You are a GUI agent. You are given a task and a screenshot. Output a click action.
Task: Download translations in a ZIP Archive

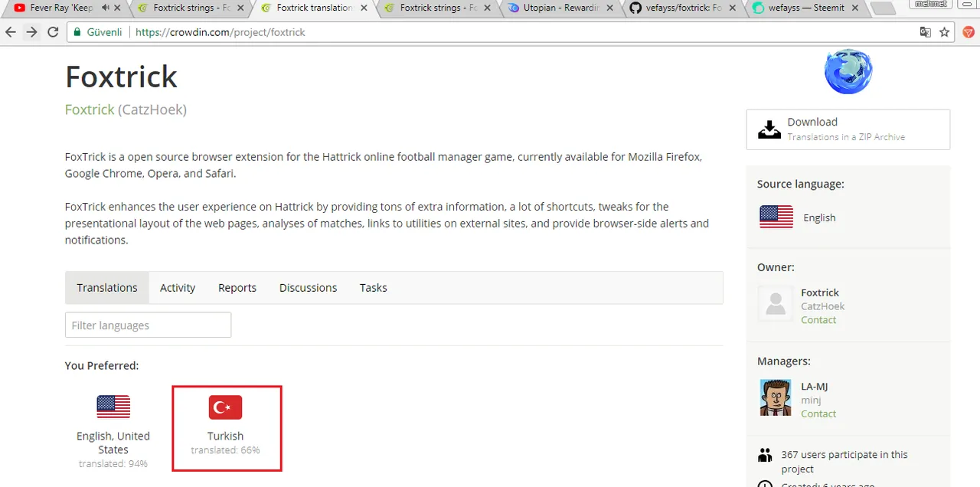848,129
